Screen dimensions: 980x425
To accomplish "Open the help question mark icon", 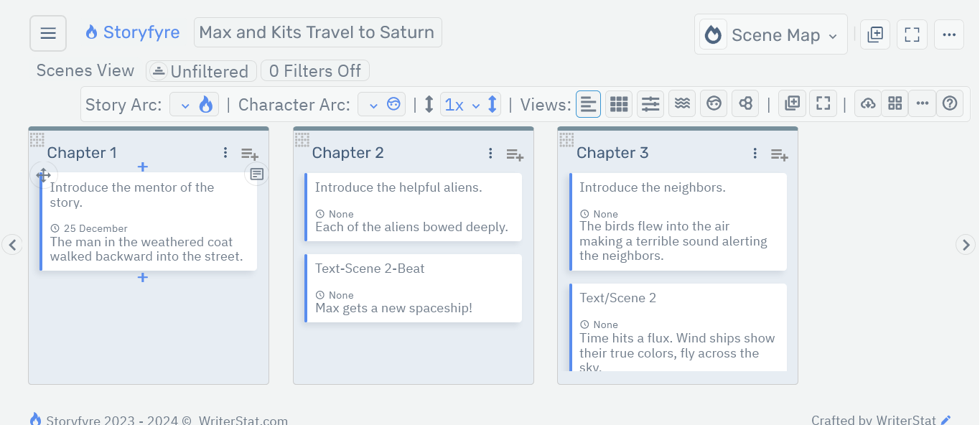I will pos(950,103).
